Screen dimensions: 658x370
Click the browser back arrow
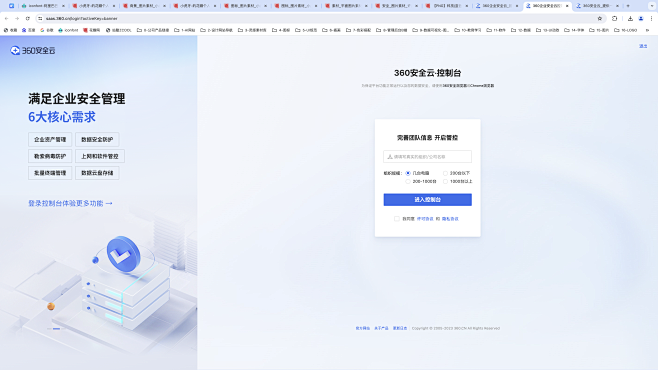(x=7, y=18)
